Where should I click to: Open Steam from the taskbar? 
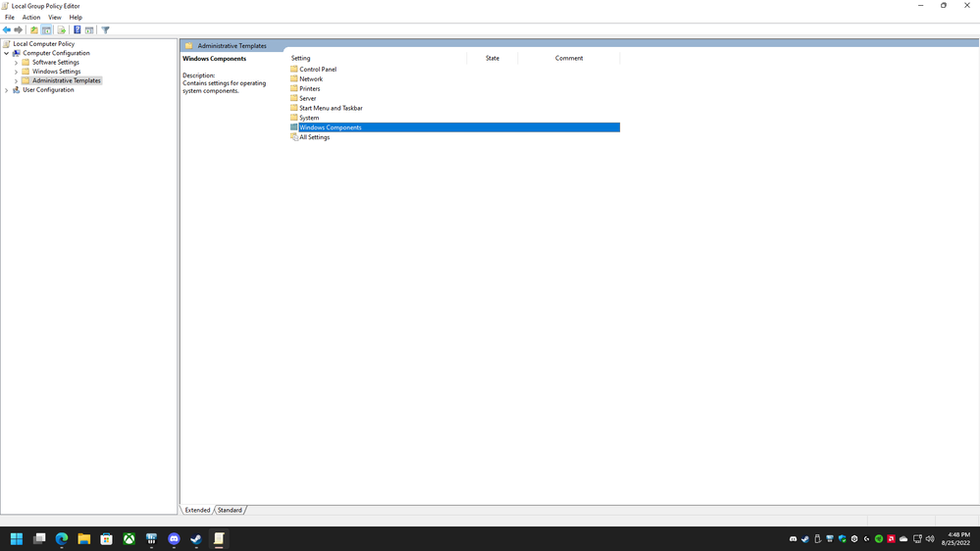click(196, 538)
